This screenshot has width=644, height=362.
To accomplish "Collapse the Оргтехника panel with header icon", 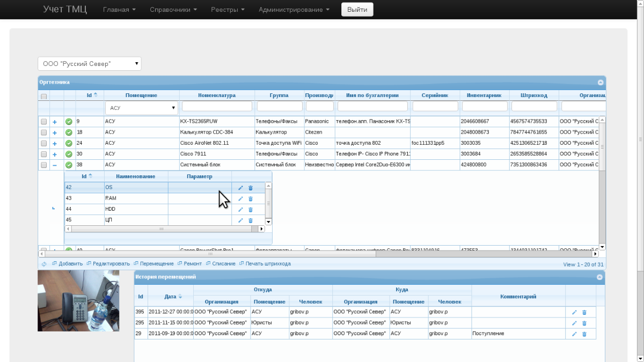I will [601, 83].
